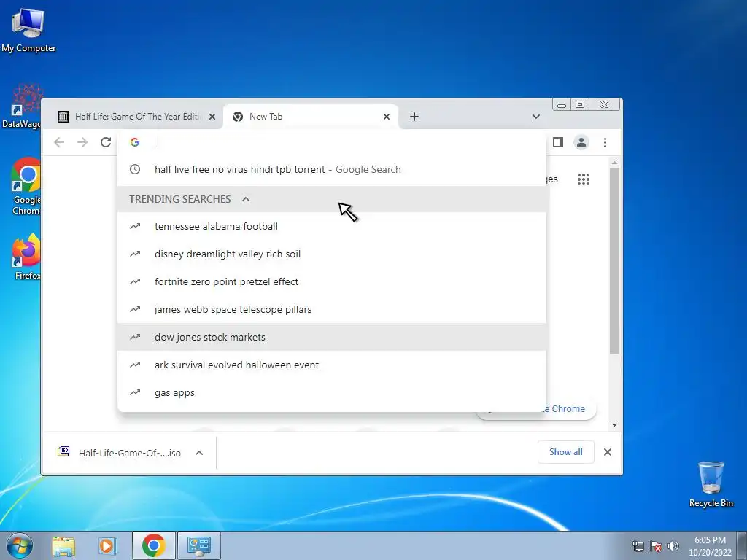Collapse the Trending Searches section
Image resolution: width=747 pixels, height=560 pixels.
coord(246,199)
